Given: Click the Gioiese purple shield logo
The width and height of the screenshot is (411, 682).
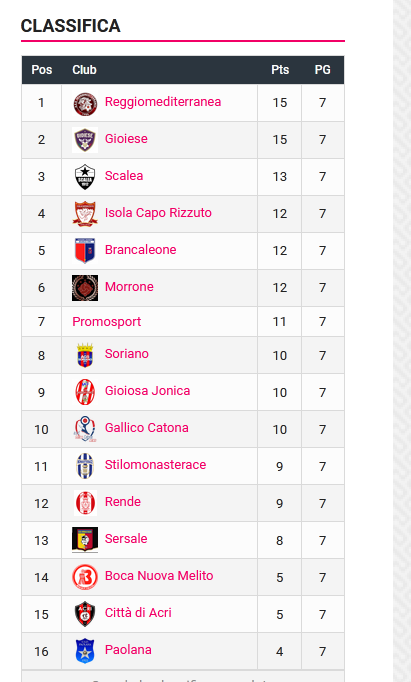Looking at the screenshot, I should [x=85, y=140].
